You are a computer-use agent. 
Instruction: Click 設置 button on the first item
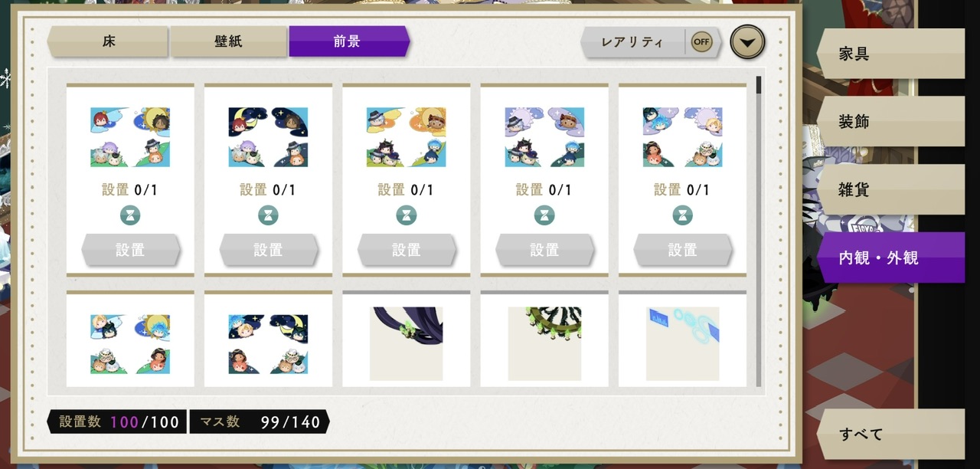[130, 250]
